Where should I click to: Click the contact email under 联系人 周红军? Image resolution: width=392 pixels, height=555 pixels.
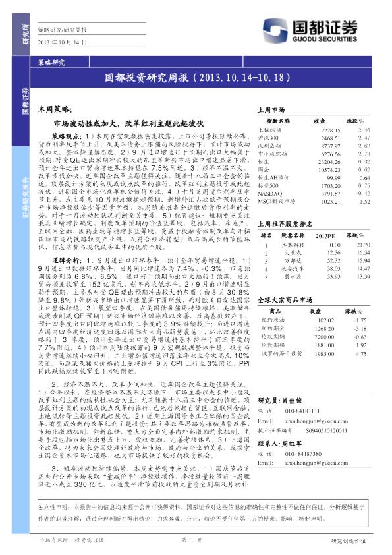tap(316, 463)
